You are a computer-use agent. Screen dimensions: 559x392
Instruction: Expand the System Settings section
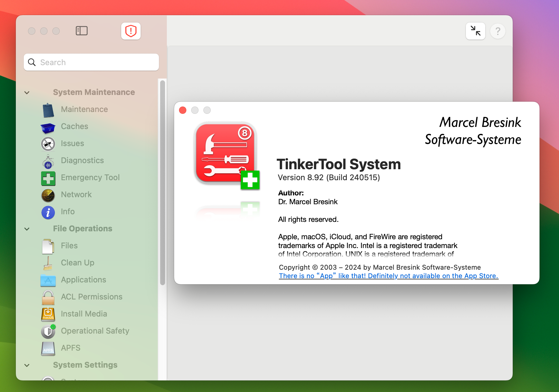(27, 365)
